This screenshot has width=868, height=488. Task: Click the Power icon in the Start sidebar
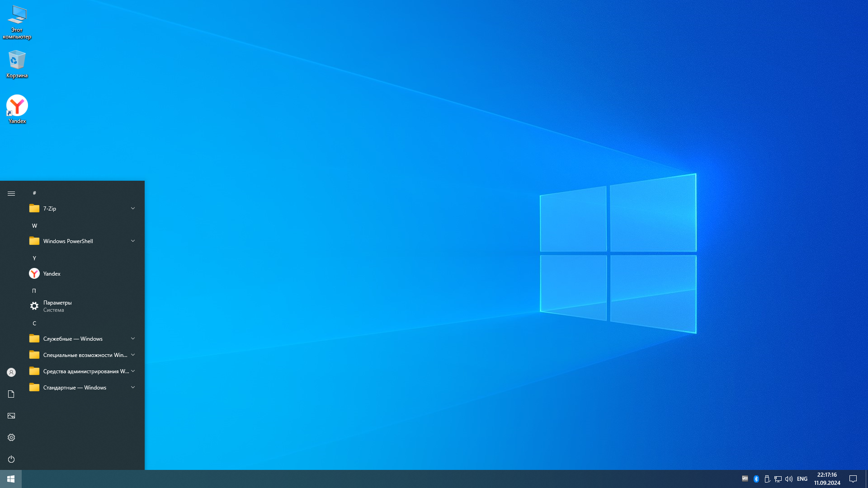coord(11,459)
